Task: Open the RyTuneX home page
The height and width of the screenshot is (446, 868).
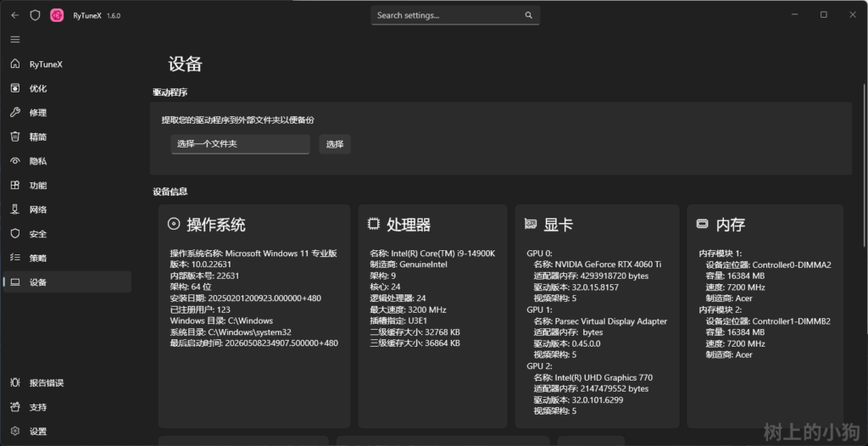Action: [67, 64]
